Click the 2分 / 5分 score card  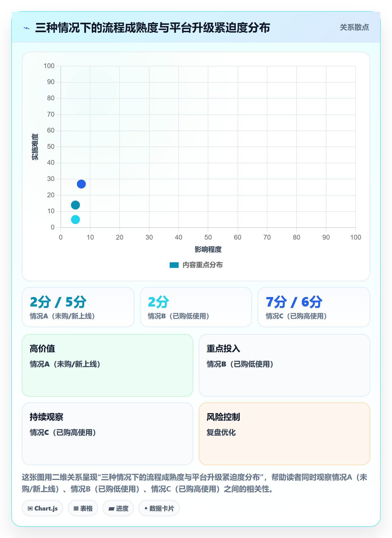click(x=78, y=307)
